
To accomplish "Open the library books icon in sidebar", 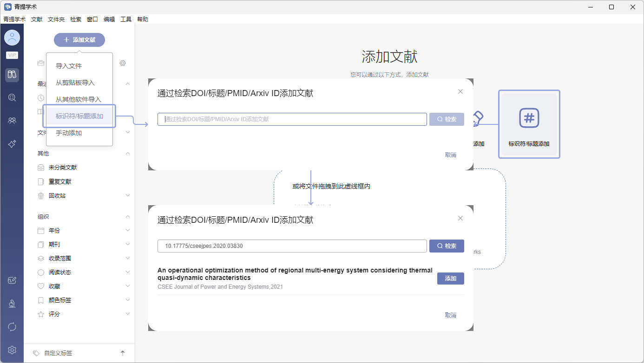I will point(12,75).
